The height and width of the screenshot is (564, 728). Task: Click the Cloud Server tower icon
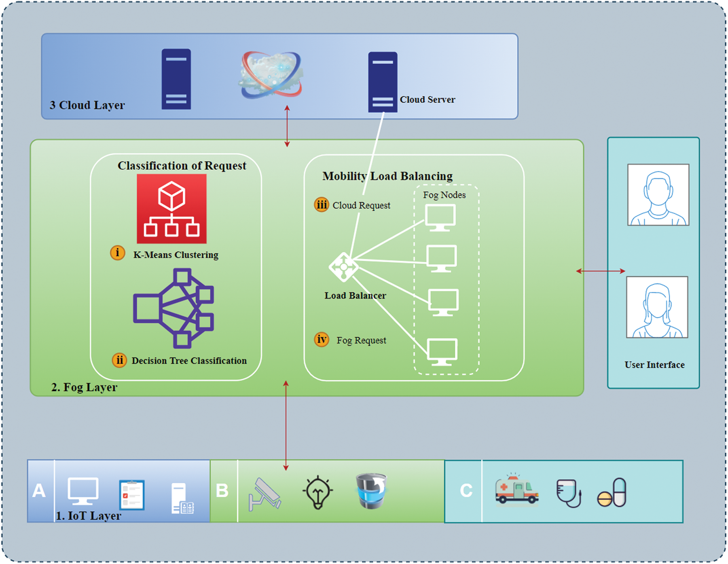pyautogui.click(x=383, y=82)
